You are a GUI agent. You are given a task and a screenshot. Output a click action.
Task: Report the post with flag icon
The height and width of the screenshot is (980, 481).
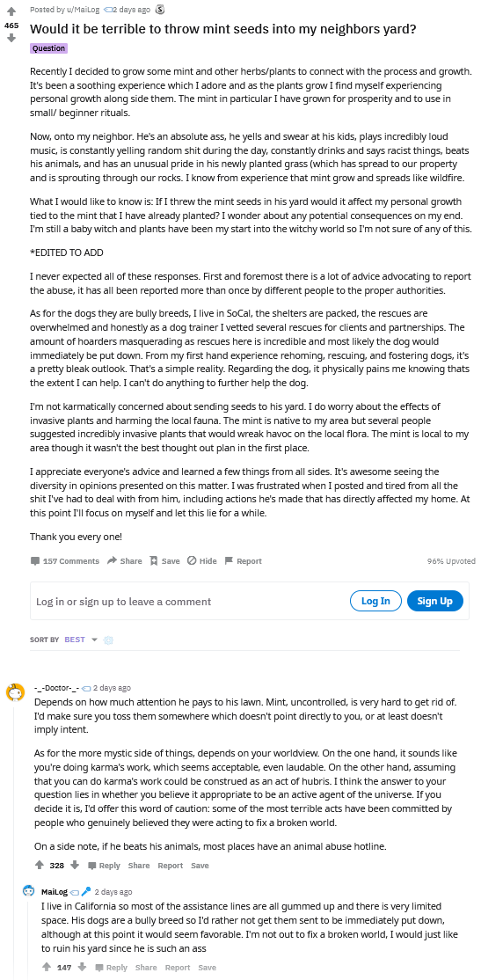tap(243, 560)
